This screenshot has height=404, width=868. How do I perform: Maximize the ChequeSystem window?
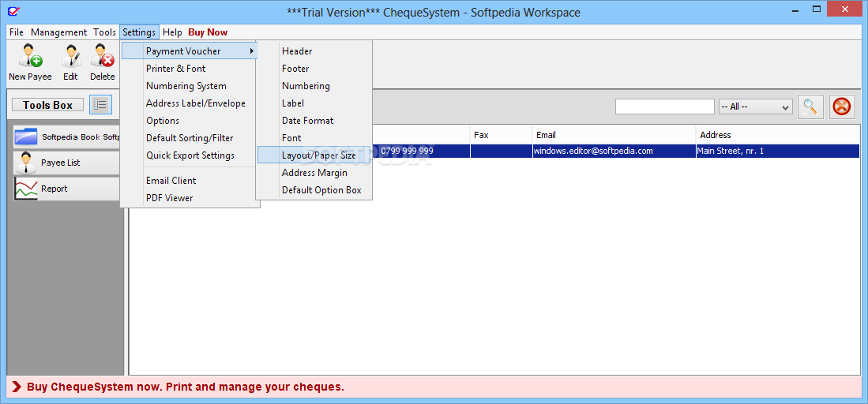[x=817, y=9]
